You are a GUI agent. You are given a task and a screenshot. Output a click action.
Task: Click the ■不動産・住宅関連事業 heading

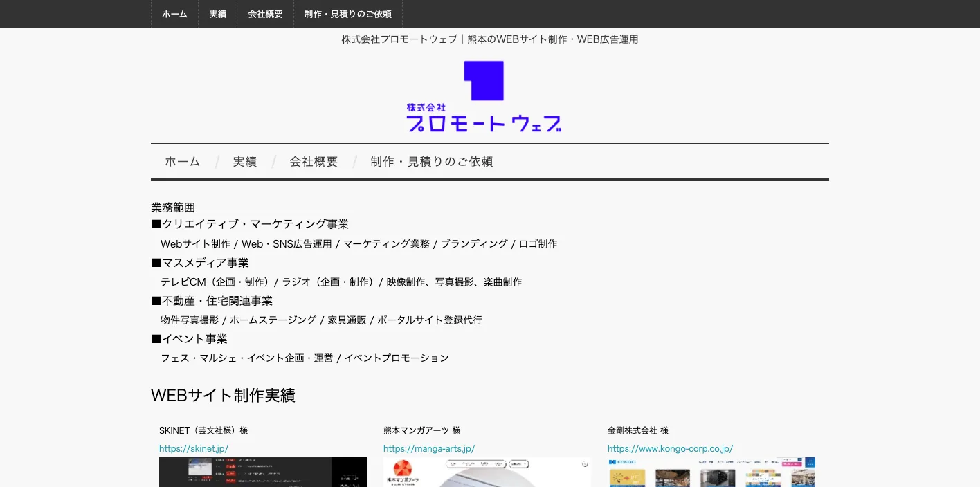tap(212, 301)
